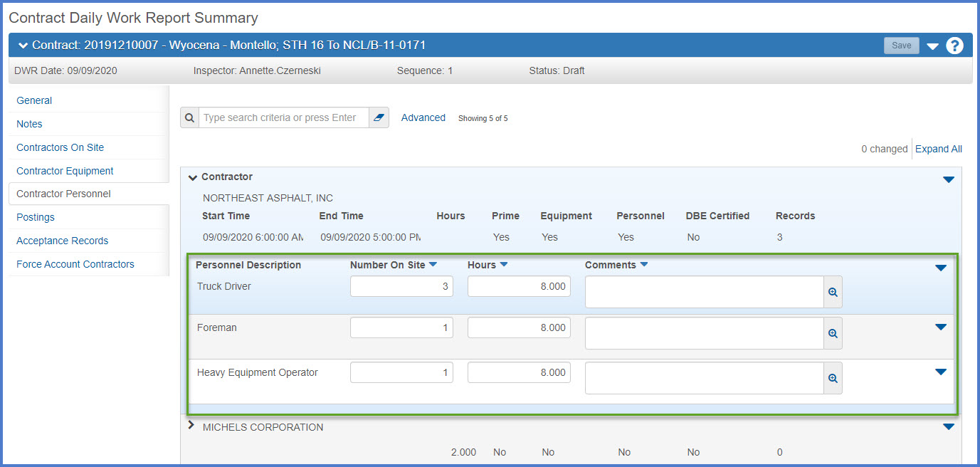The image size is (980, 467).
Task: Click the Status: Draft text
Action: coord(557,70)
